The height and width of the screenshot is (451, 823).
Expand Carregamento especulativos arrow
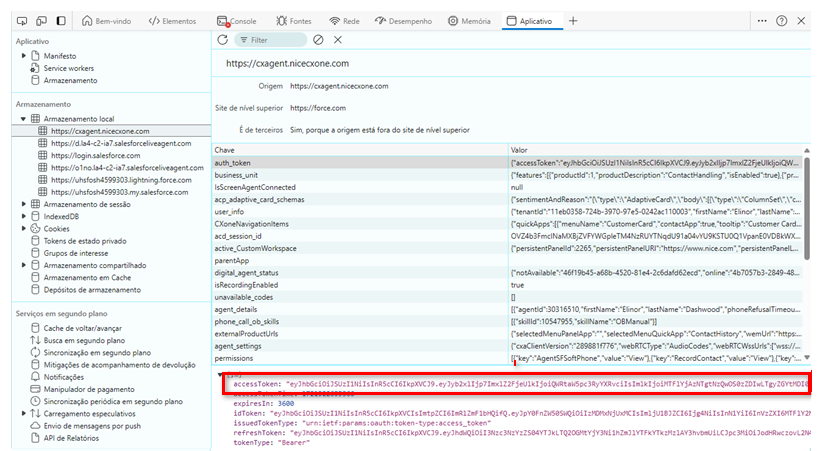point(24,414)
